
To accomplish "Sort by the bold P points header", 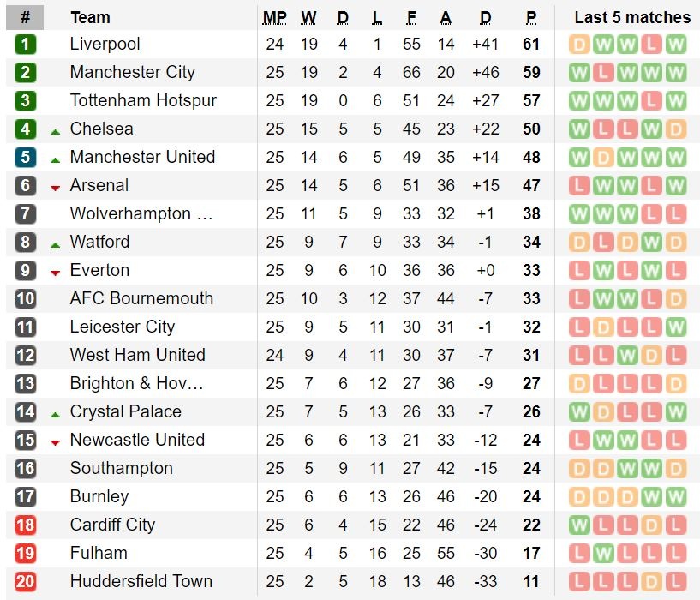I will pos(531,17).
